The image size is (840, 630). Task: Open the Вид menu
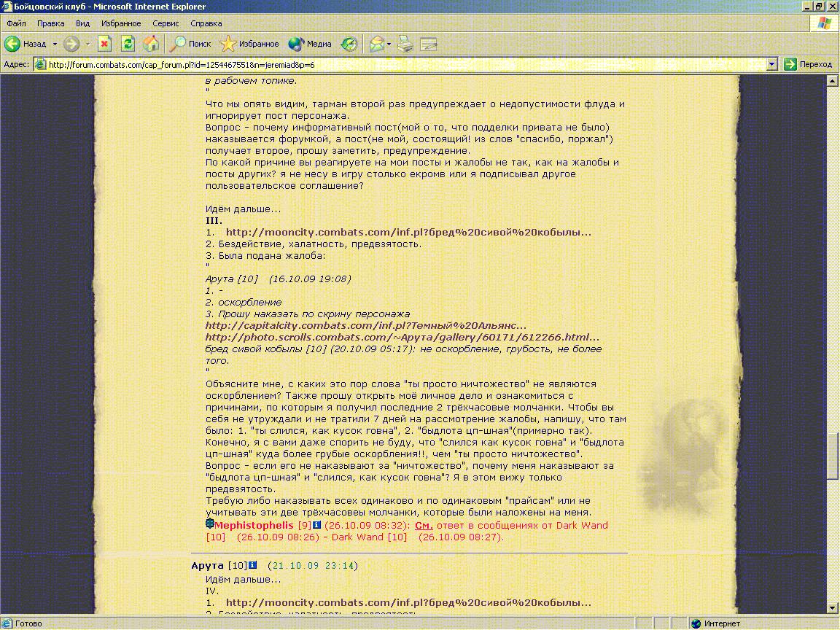click(x=82, y=23)
